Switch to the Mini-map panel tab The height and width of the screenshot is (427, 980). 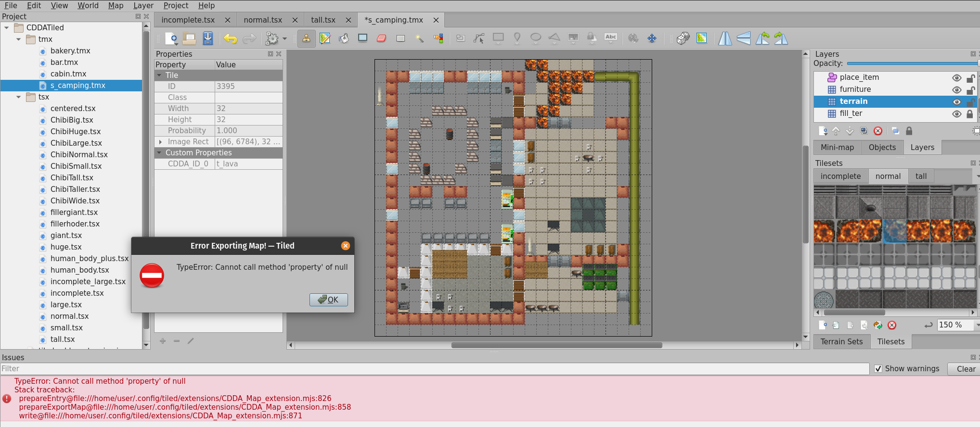click(837, 148)
